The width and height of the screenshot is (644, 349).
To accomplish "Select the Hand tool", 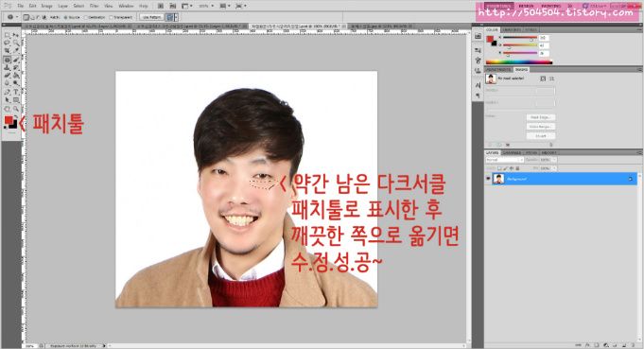I will coord(8,109).
